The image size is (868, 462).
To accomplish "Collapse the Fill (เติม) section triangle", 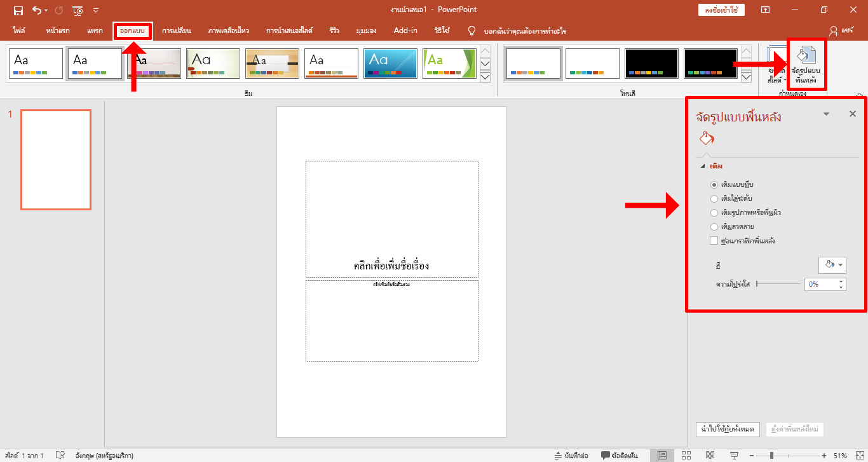I will coord(703,166).
